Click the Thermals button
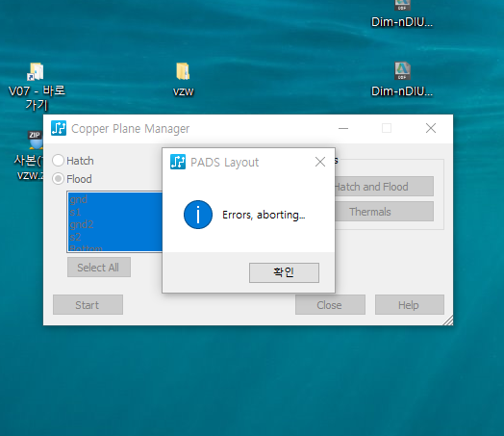This screenshot has width=504, height=436. coord(384,212)
